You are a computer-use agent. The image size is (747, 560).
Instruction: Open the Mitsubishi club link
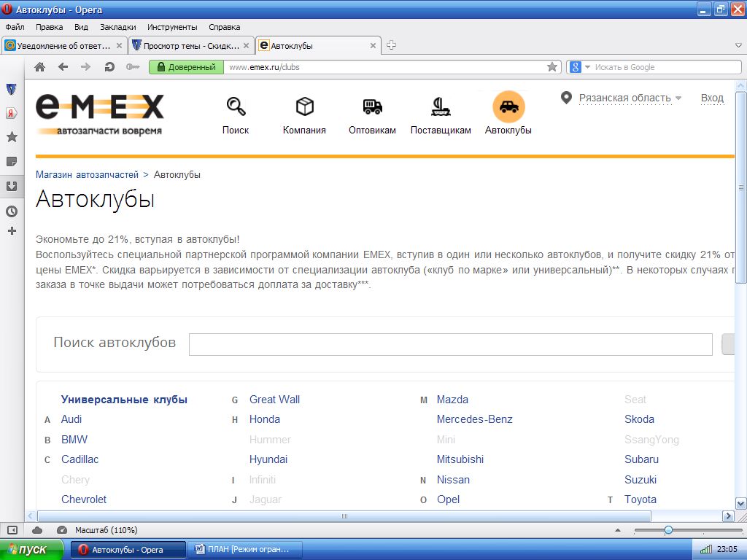(460, 459)
